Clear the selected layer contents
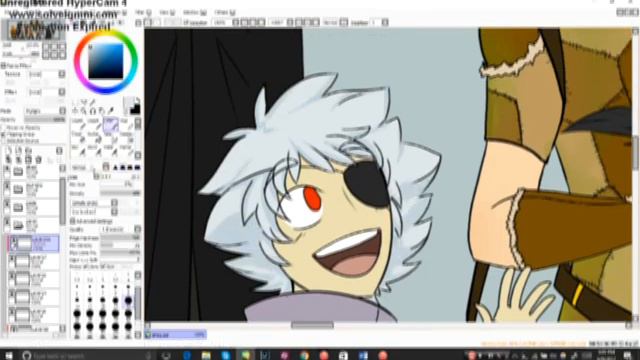The image size is (640, 360). click(x=29, y=160)
